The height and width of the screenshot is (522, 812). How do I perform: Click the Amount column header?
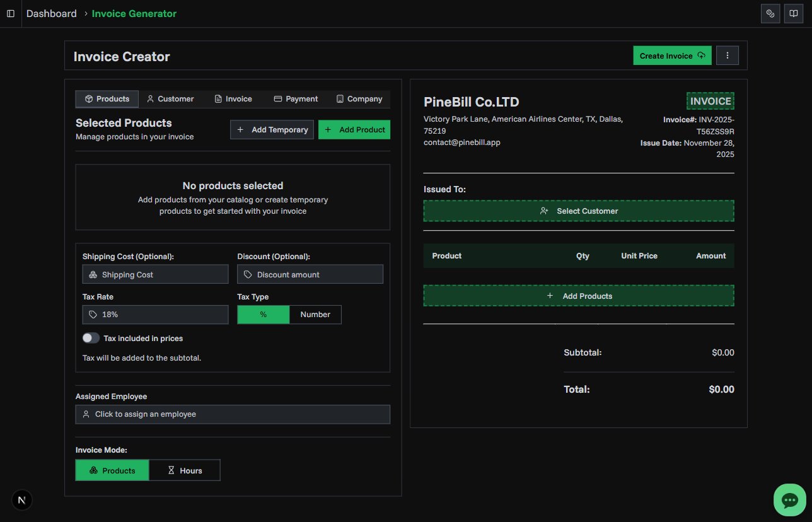click(x=711, y=256)
